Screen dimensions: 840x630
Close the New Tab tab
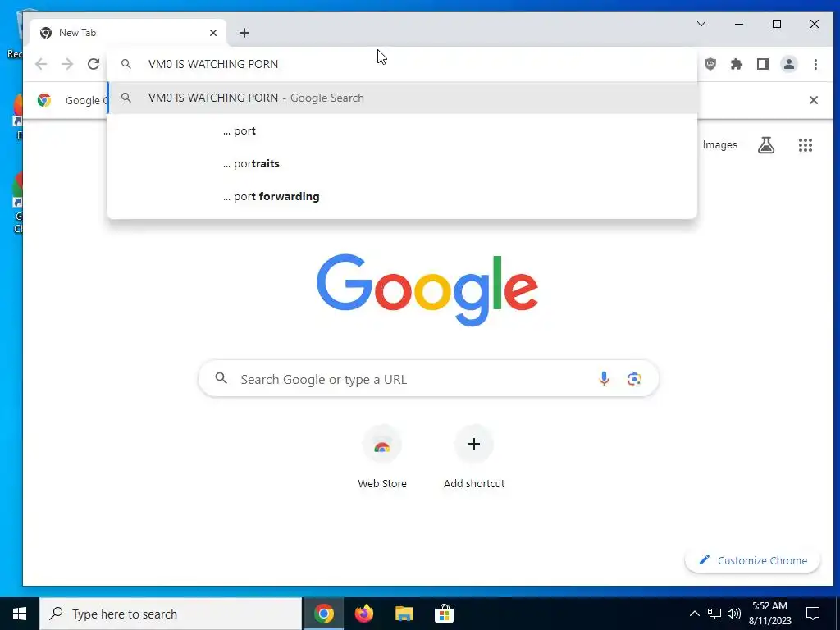coord(213,33)
